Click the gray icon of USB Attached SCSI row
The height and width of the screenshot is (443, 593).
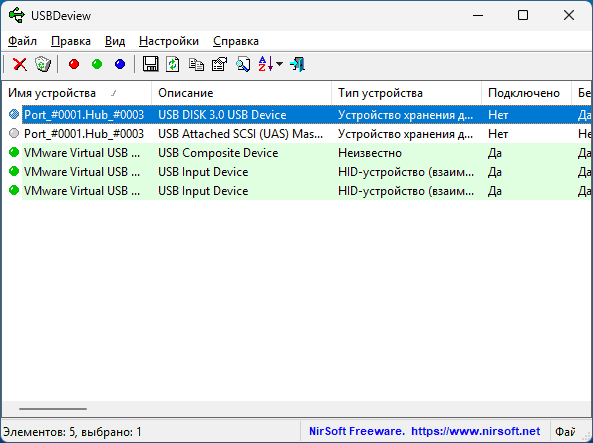[x=14, y=133]
